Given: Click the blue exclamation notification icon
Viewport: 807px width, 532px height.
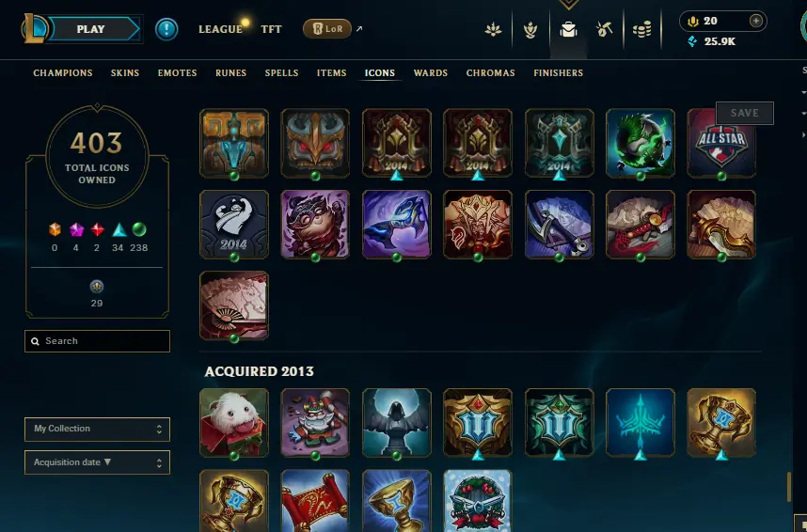Looking at the screenshot, I should coord(166,29).
